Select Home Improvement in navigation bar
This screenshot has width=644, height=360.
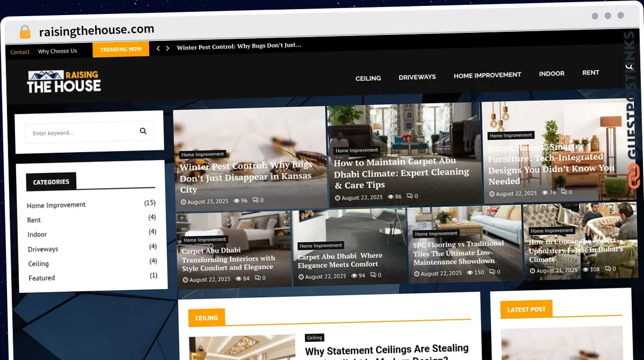(487, 75)
